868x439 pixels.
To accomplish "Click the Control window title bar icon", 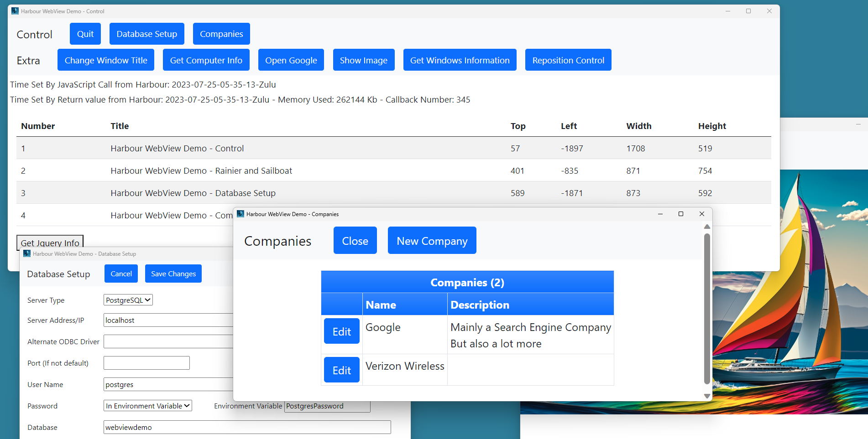I will click(x=15, y=11).
